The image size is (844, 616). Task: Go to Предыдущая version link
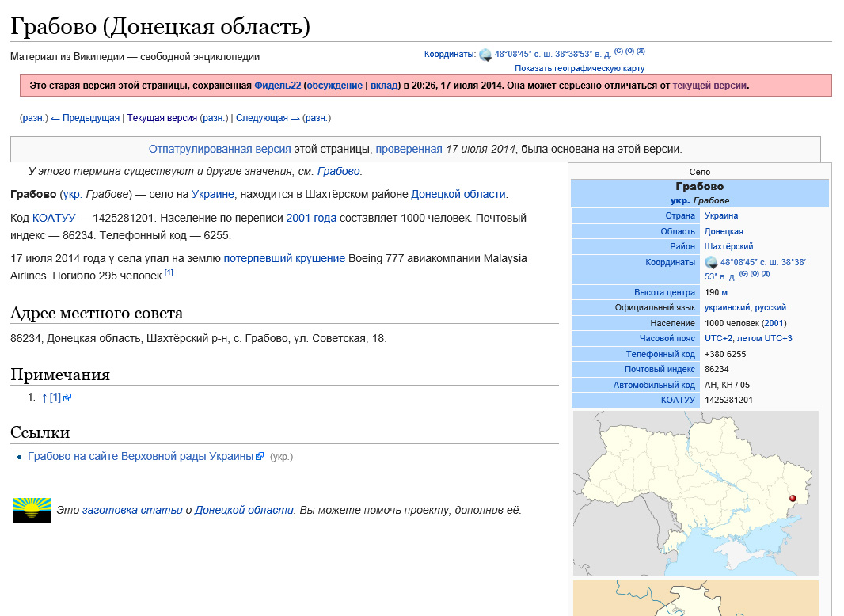click(85, 118)
